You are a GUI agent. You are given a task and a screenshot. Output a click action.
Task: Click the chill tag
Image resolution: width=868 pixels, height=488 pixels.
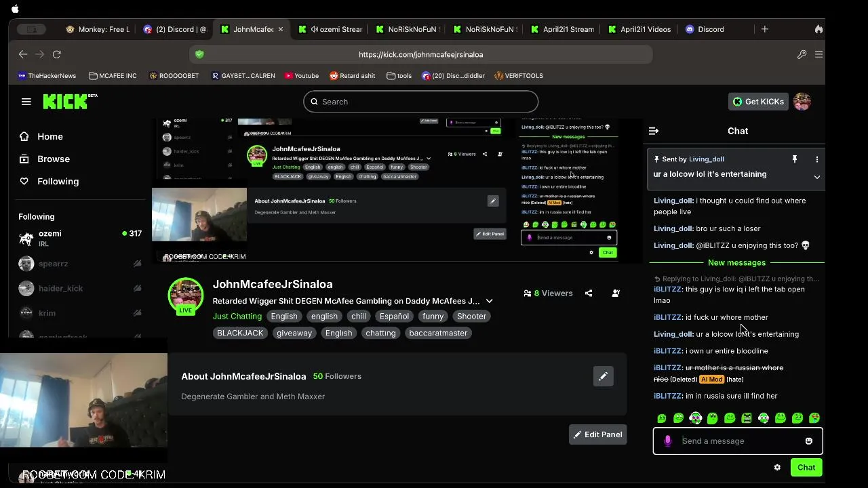pyautogui.click(x=359, y=317)
